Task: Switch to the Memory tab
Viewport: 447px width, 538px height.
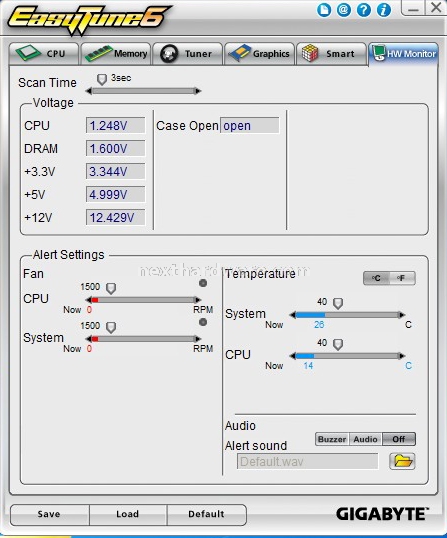Action: point(116,54)
